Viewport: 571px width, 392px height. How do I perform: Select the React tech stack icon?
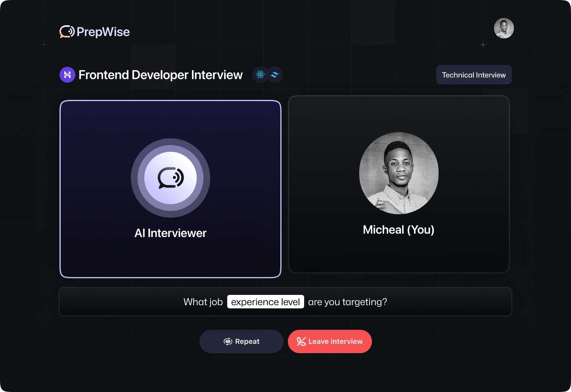click(x=260, y=75)
